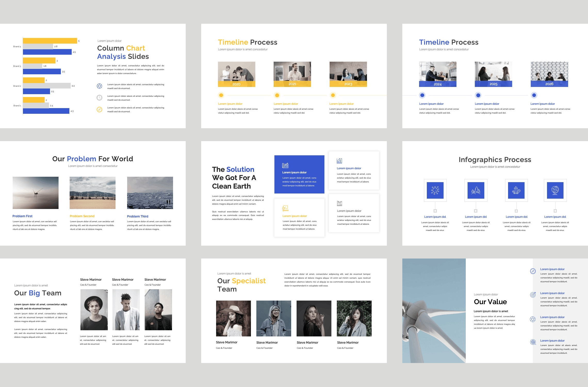Select the 2023 timeline photo
Image resolution: width=588 pixels, height=387 pixels.
pos(348,74)
